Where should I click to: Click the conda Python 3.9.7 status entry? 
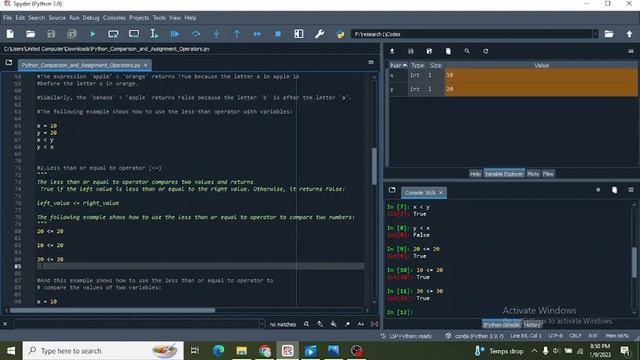coord(475,336)
